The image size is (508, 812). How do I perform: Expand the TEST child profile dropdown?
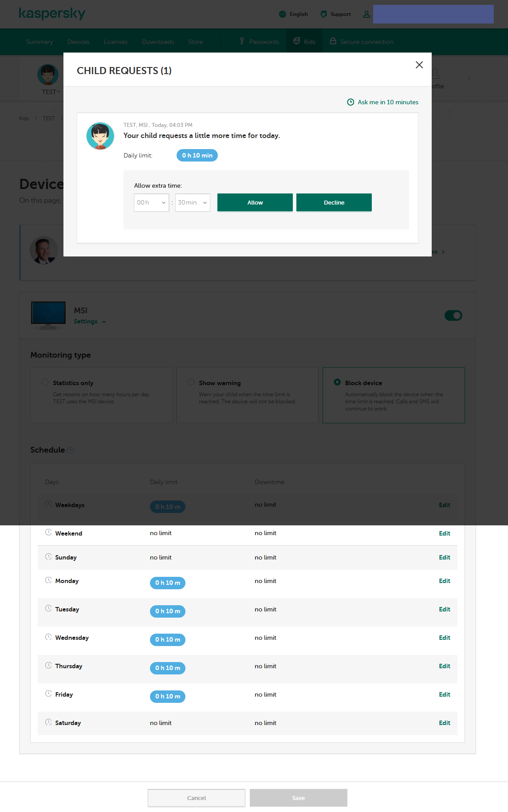pos(51,92)
